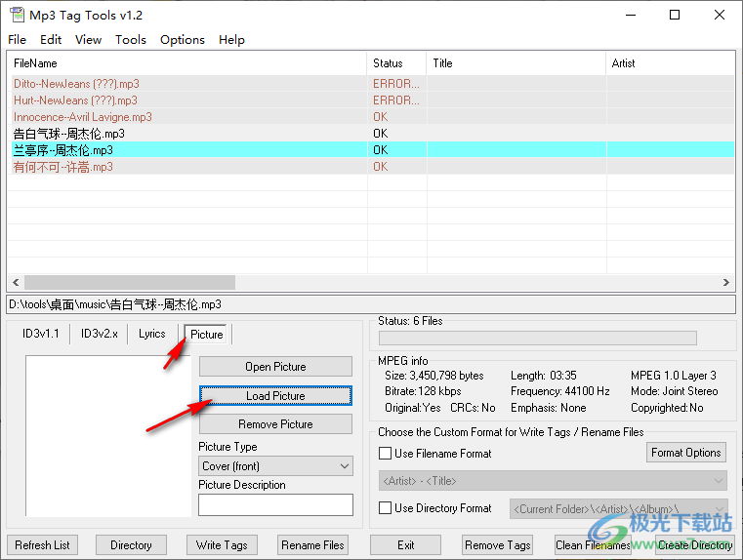Image resolution: width=743 pixels, height=560 pixels.
Task: Open the Edit menu
Action: pyautogui.click(x=51, y=40)
